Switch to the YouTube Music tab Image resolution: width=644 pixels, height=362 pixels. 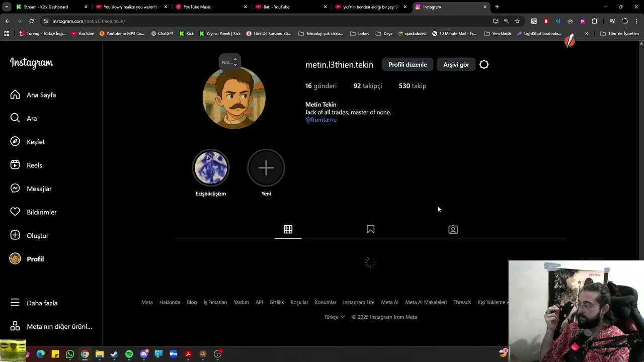[x=211, y=7]
